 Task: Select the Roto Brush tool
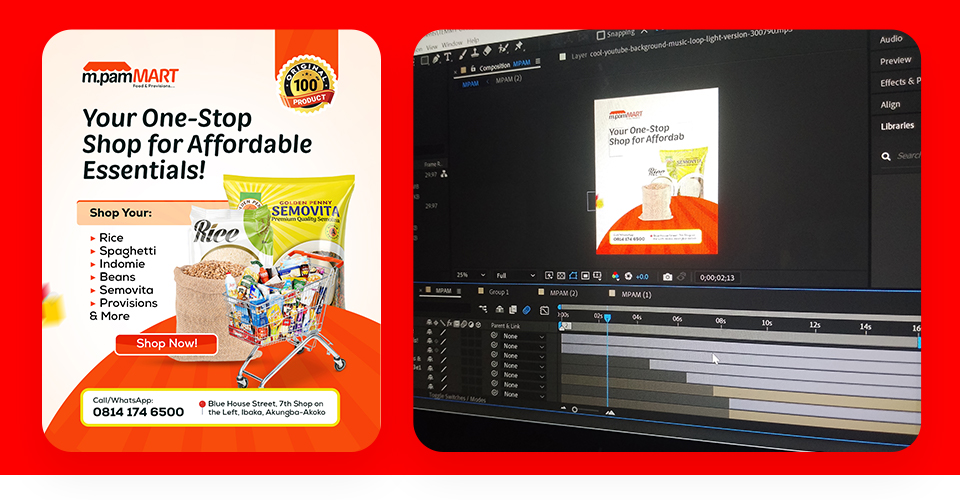(x=503, y=48)
